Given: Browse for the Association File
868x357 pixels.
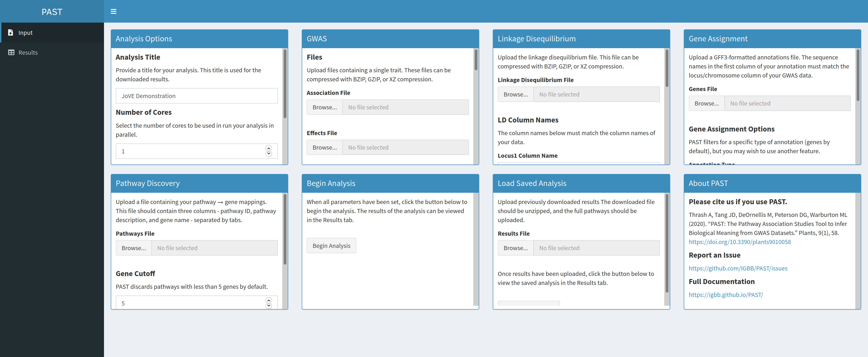Looking at the screenshot, I should (x=325, y=107).
